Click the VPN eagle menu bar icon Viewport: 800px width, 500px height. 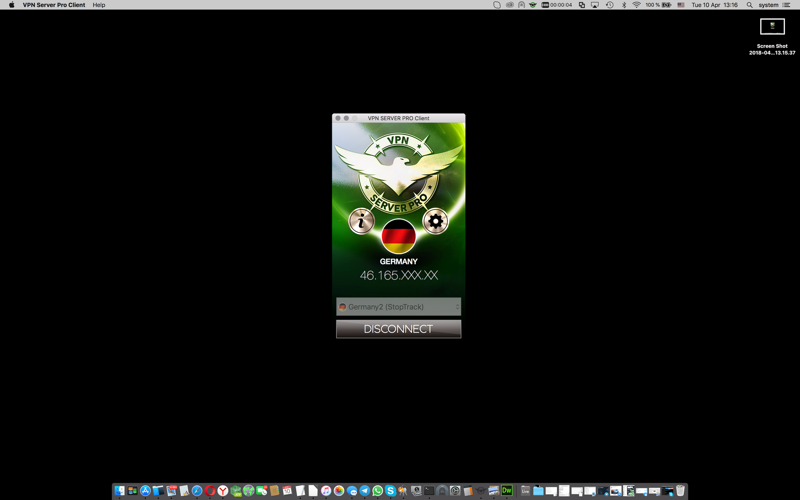pyautogui.click(x=533, y=5)
